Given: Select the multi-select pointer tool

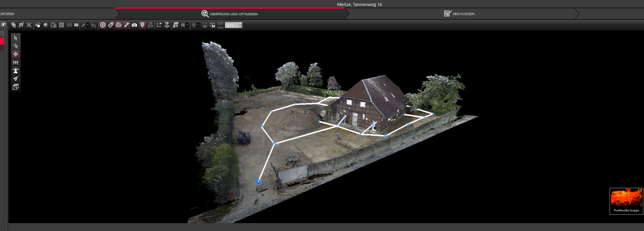Looking at the screenshot, I should tap(16, 46).
